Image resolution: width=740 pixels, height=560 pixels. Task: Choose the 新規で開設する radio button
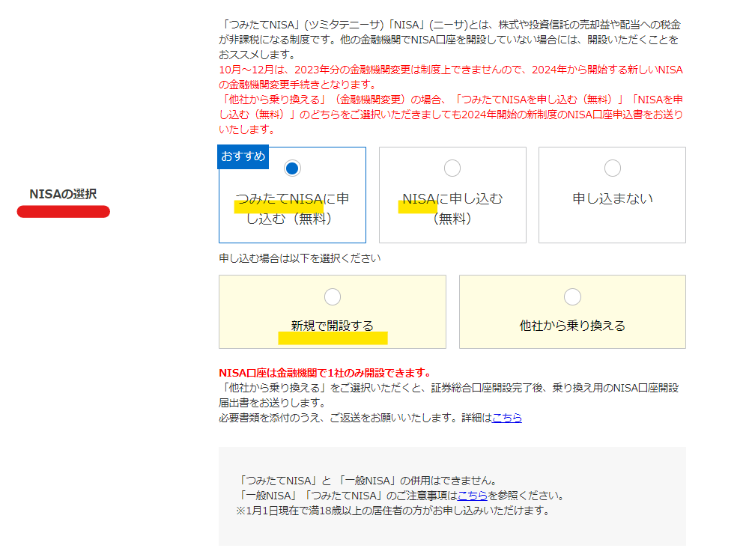point(333,297)
